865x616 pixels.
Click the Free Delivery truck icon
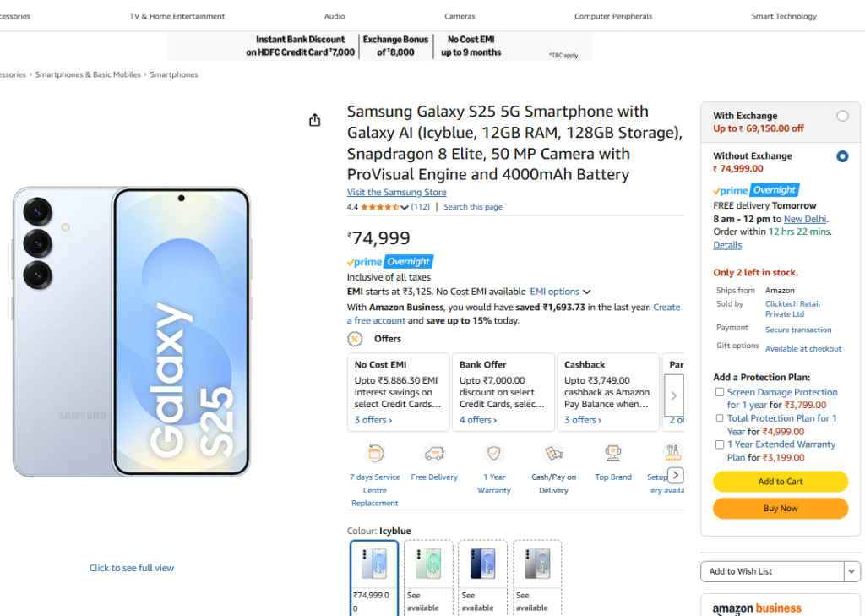coord(434,453)
